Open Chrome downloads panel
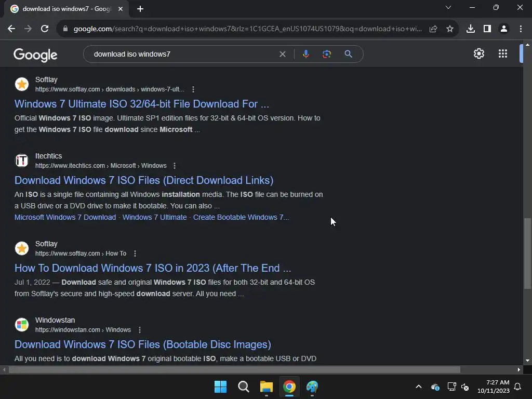The image size is (532, 399). [x=471, y=29]
